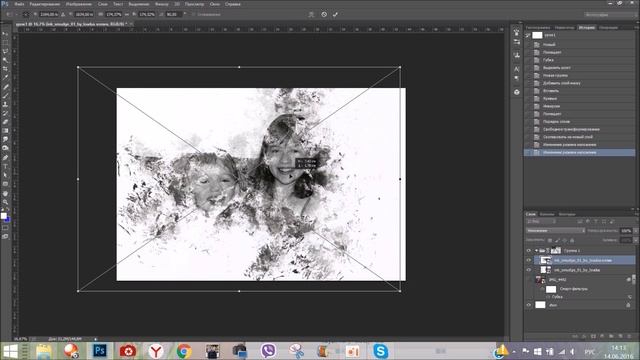
Task: Select the Губка history state
Action: click(x=580, y=60)
